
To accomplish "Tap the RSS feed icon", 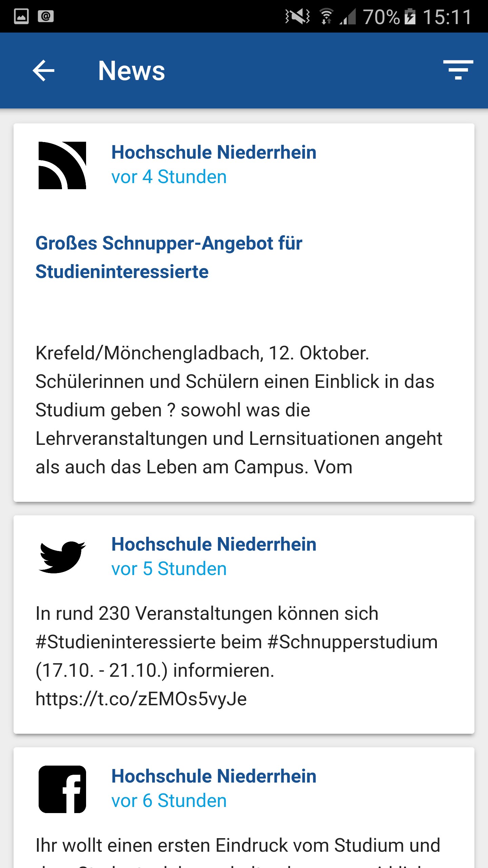I will point(62,165).
